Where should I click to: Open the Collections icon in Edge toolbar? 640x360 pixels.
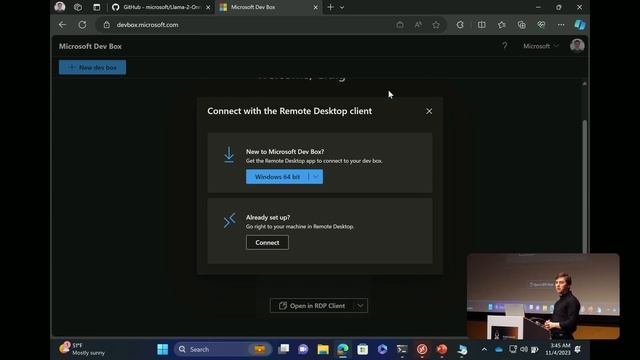tap(521, 25)
